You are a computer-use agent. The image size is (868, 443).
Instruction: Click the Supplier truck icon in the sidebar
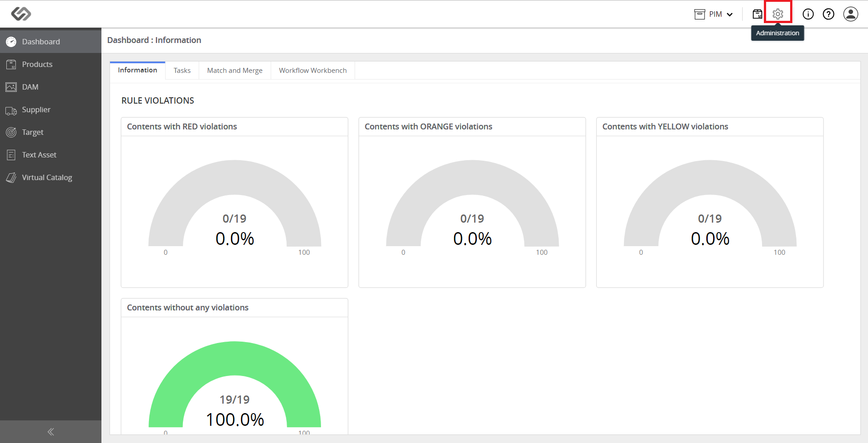(x=11, y=110)
